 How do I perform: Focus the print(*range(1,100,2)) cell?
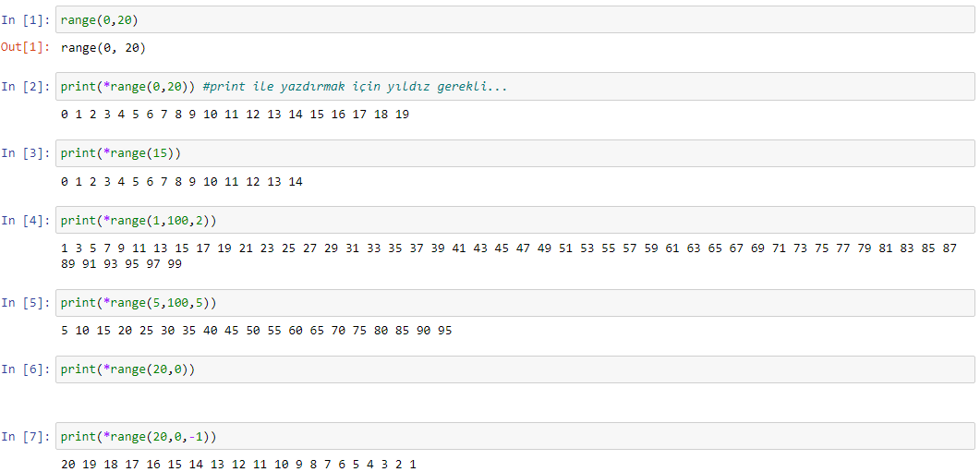click(x=515, y=220)
